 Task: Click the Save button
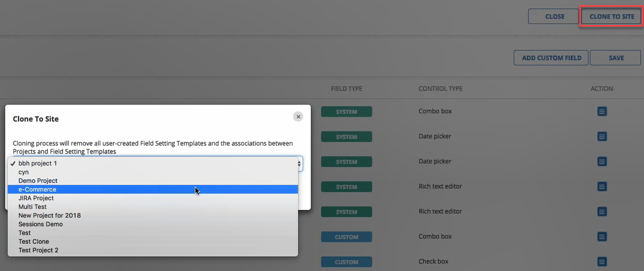click(x=616, y=58)
